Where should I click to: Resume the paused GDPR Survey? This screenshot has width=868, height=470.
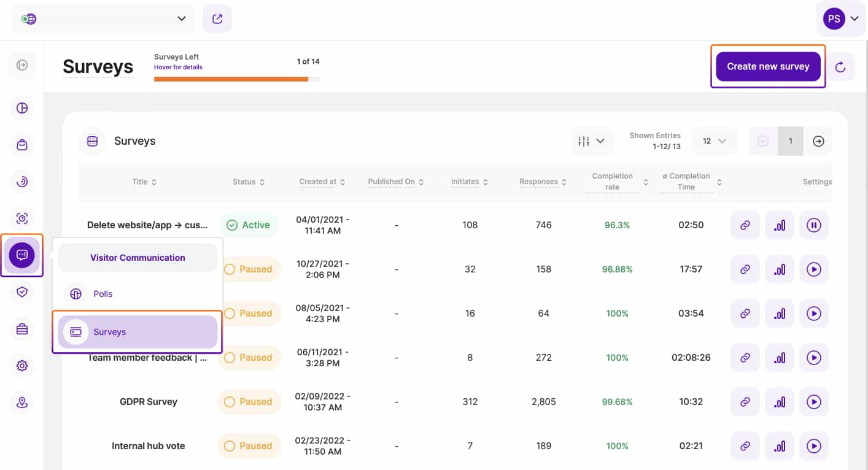[813, 402]
